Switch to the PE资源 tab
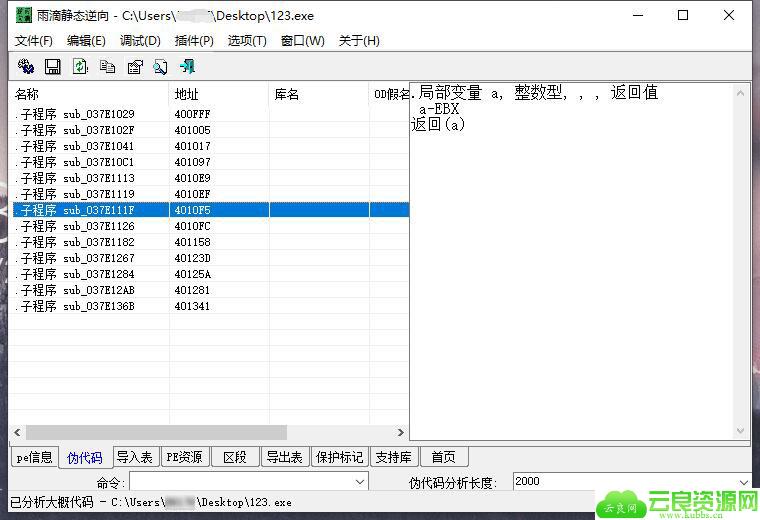The height and width of the screenshot is (520, 760). 185,457
